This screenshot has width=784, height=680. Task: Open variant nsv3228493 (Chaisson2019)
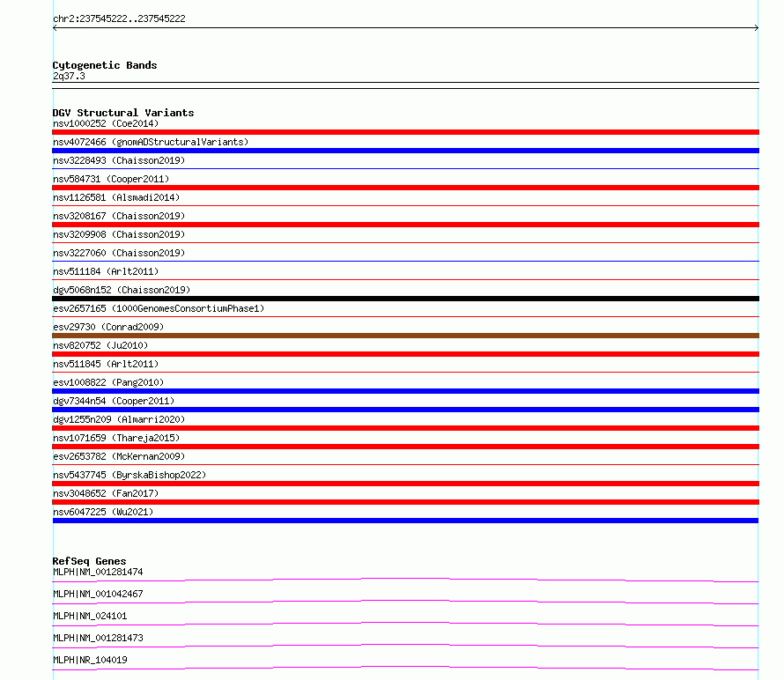119,160
